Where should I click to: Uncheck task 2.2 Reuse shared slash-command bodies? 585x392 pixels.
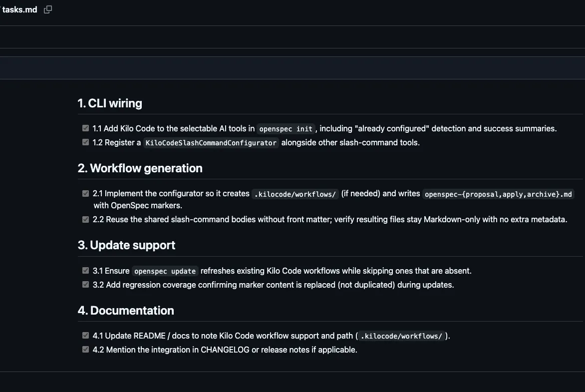coord(86,219)
